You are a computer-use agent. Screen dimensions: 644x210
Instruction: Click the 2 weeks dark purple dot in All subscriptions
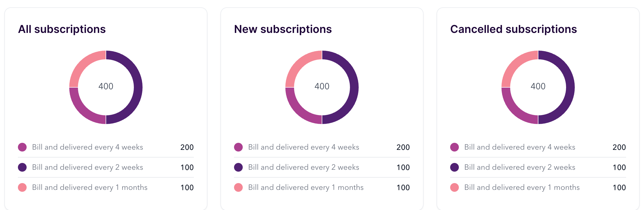[x=22, y=167]
